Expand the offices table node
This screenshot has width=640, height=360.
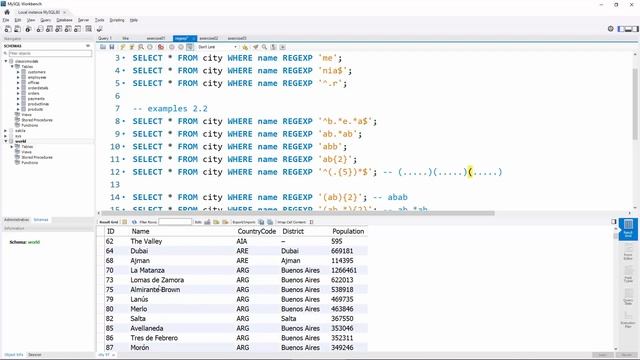(18, 82)
